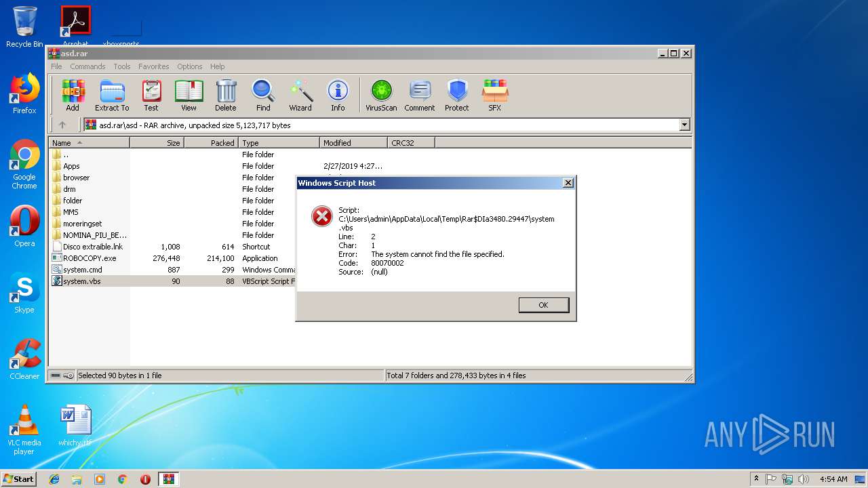The image size is (868, 488).
Task: Open Opera desktop shortcut
Action: (24, 226)
